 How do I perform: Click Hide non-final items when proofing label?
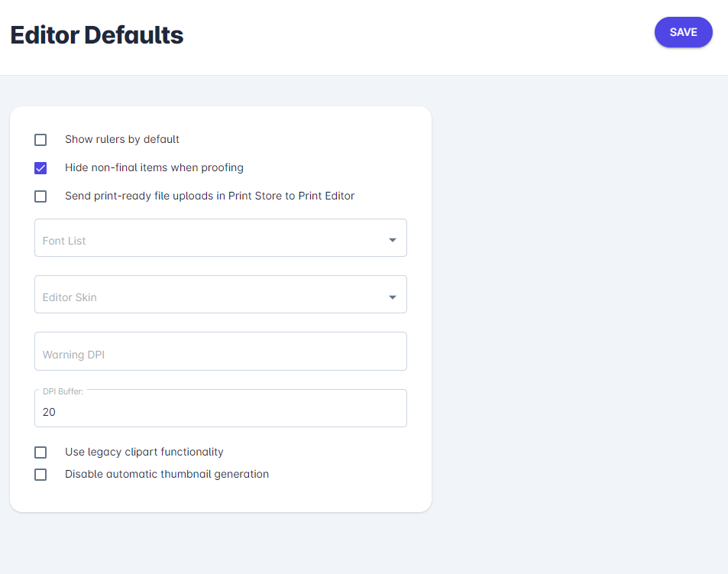[154, 167]
